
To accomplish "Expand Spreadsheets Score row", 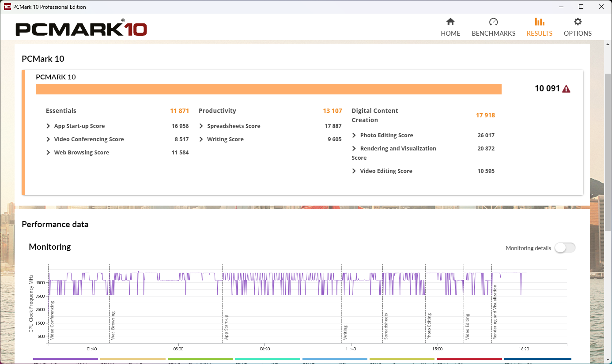I will click(x=201, y=126).
